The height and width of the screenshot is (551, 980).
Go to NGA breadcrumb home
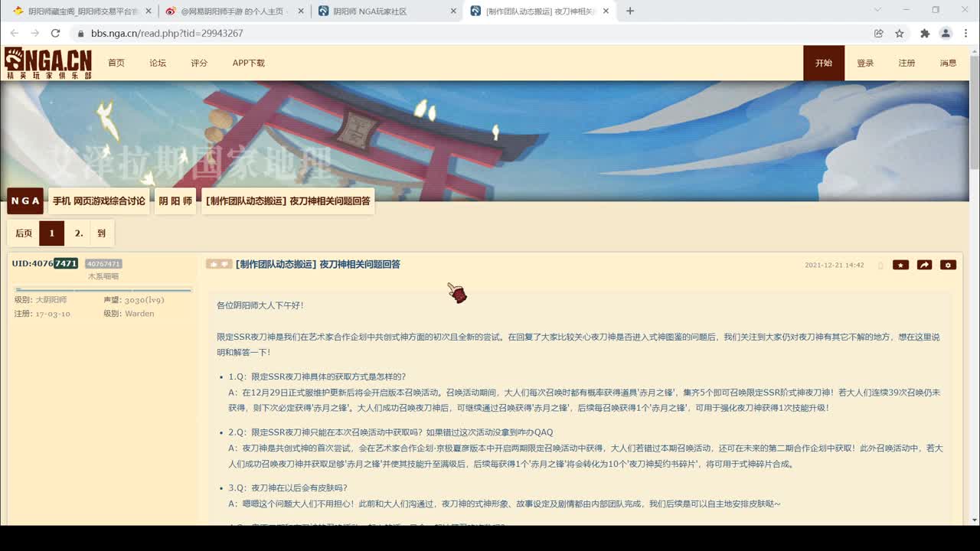25,201
